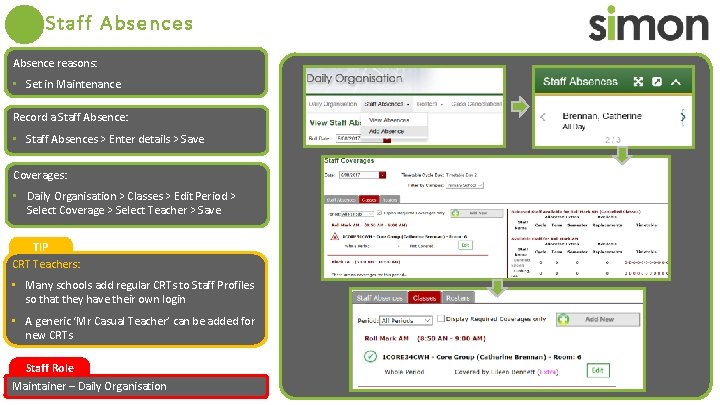Open Staff Absences widget pop-out icon

pos(657,82)
